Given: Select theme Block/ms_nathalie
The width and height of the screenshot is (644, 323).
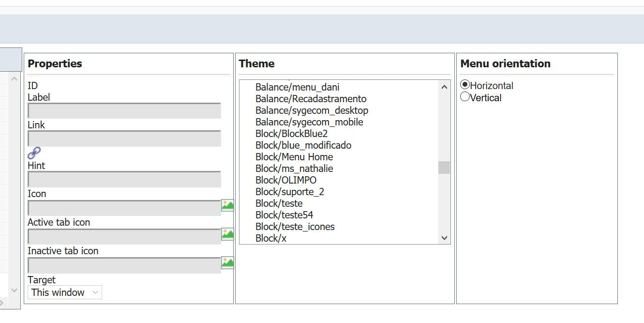Looking at the screenshot, I should [294, 169].
